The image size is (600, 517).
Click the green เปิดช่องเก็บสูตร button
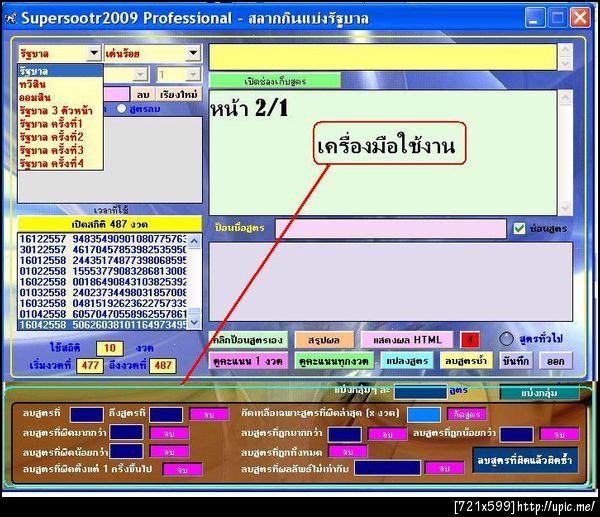coord(275,81)
